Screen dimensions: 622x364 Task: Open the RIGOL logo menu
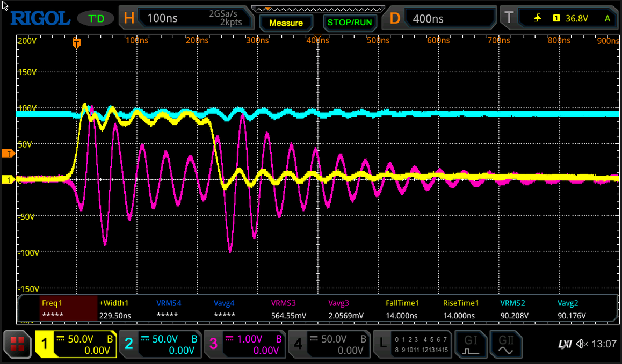[40, 19]
